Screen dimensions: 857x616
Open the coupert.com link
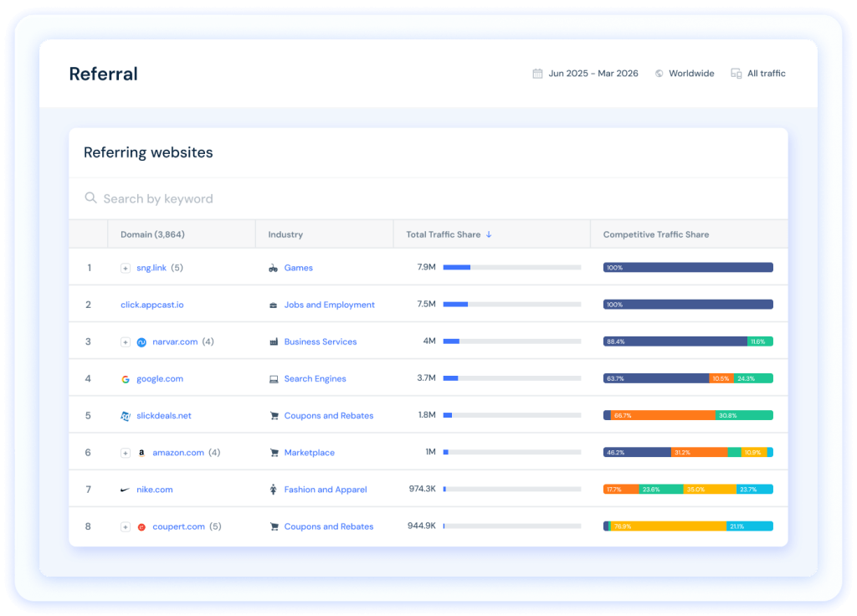coord(179,526)
